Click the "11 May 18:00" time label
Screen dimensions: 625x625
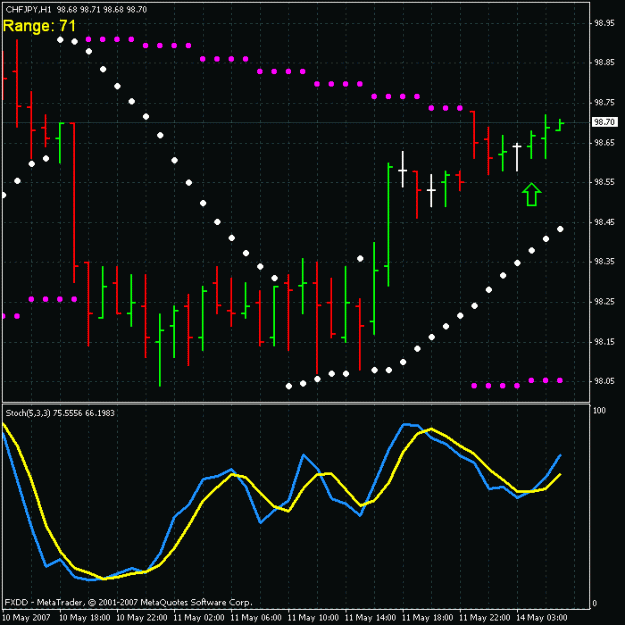pyautogui.click(x=427, y=618)
